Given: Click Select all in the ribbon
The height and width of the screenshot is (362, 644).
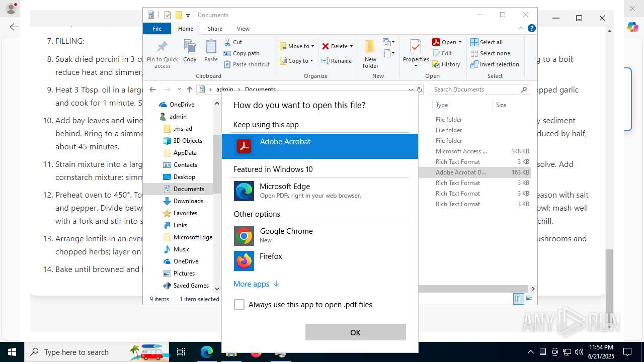Looking at the screenshot, I should point(487,42).
